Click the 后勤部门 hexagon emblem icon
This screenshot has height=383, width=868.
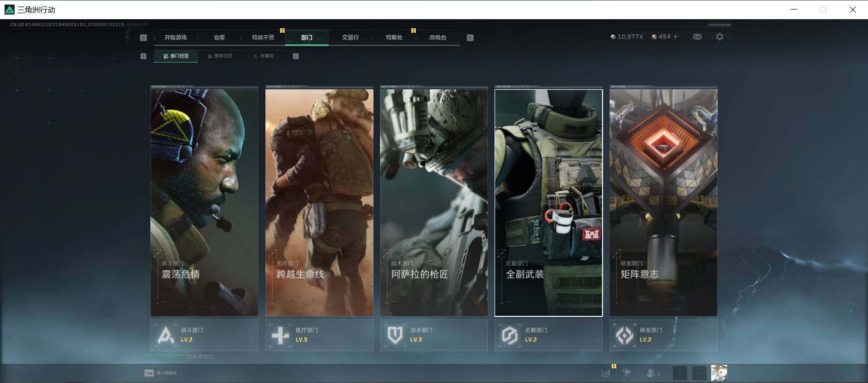click(510, 335)
